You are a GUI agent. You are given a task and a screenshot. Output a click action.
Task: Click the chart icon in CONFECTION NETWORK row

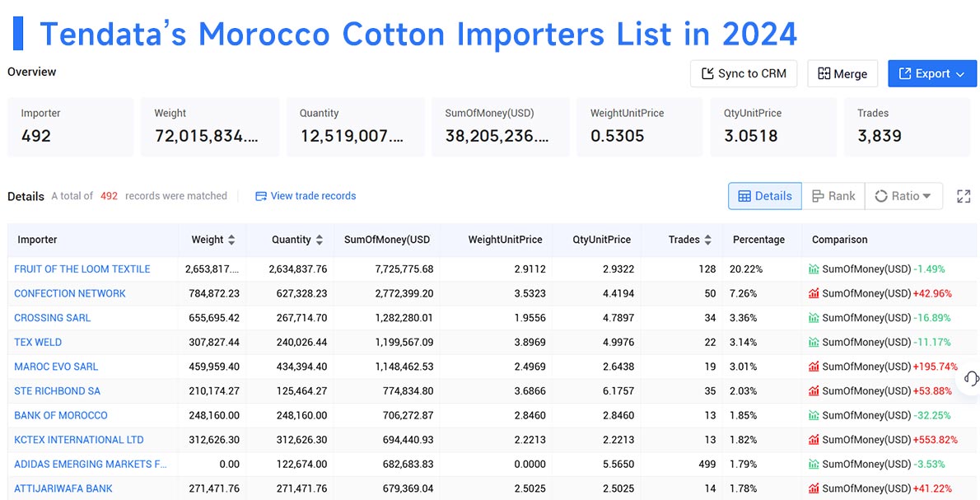point(814,294)
